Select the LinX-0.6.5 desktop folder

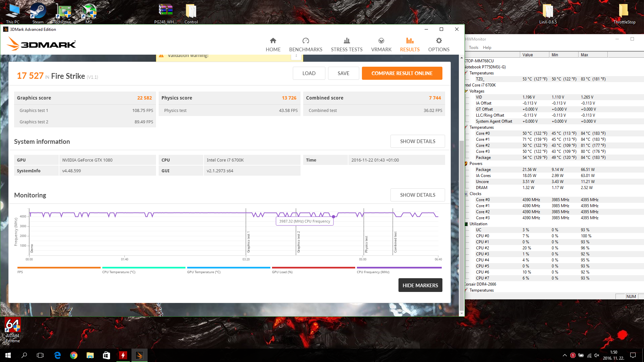(x=548, y=13)
